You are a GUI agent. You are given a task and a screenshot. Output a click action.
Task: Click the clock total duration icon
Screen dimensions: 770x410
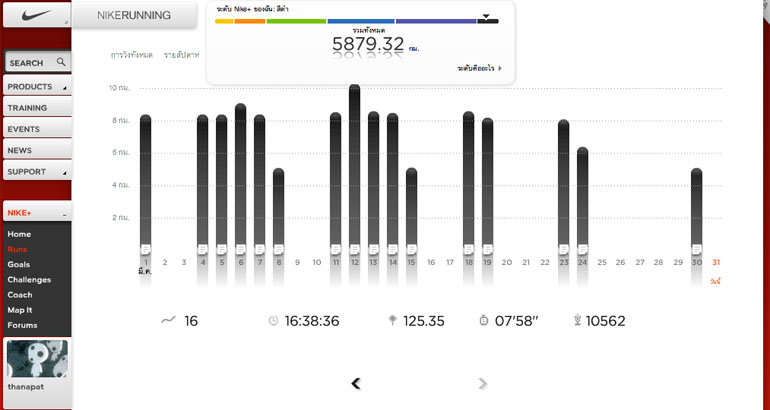pos(273,321)
